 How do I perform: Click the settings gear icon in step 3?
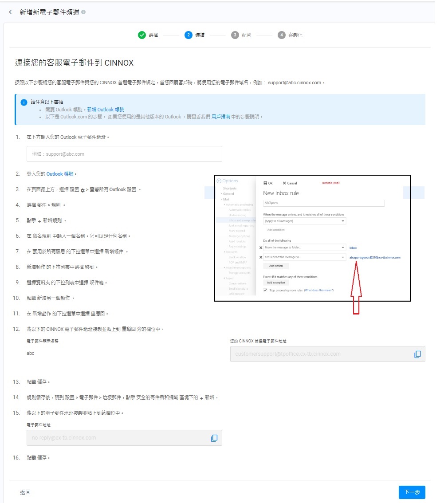click(83, 190)
